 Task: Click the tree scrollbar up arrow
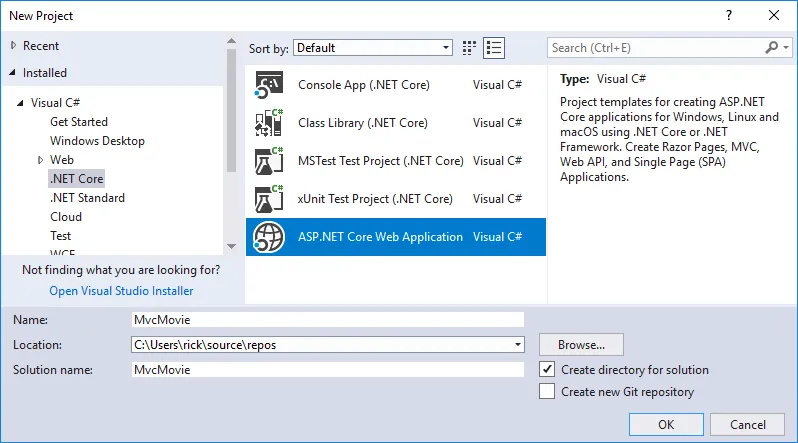pyautogui.click(x=232, y=41)
